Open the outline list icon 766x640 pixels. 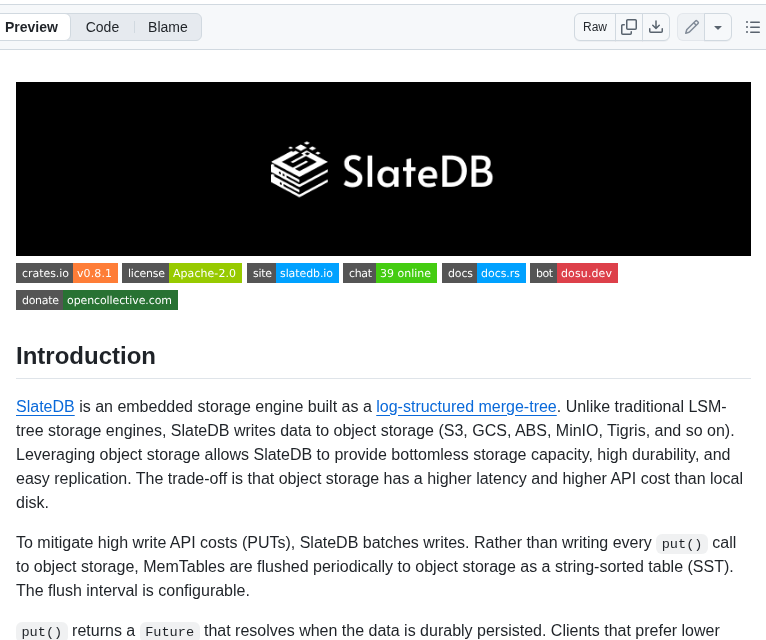[x=752, y=27]
